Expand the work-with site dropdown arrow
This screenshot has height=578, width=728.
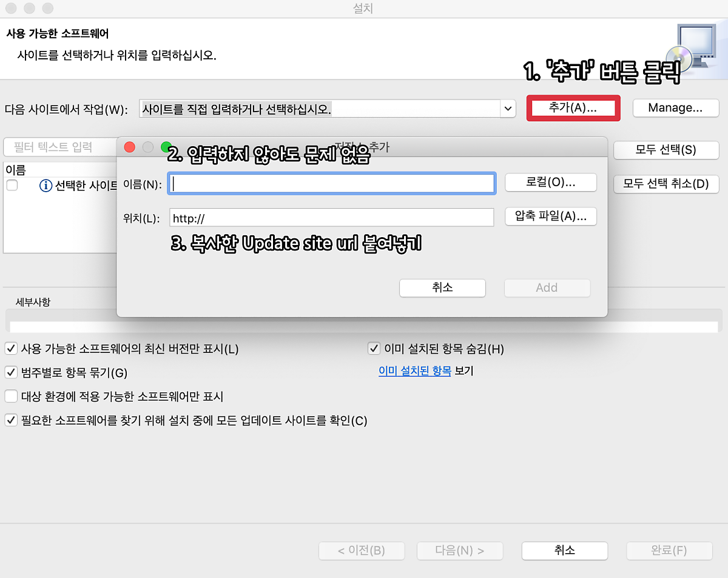coord(507,109)
